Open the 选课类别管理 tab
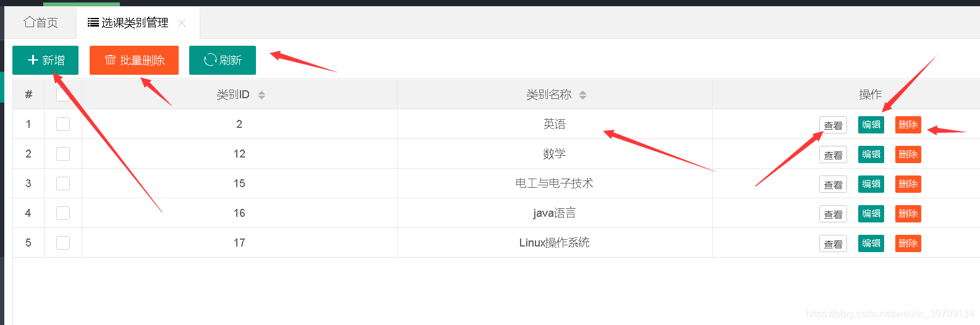 [x=135, y=23]
